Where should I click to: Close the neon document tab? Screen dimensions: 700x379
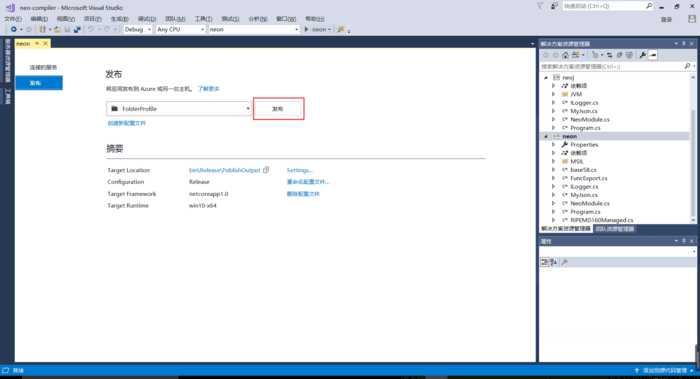pyautogui.click(x=45, y=43)
